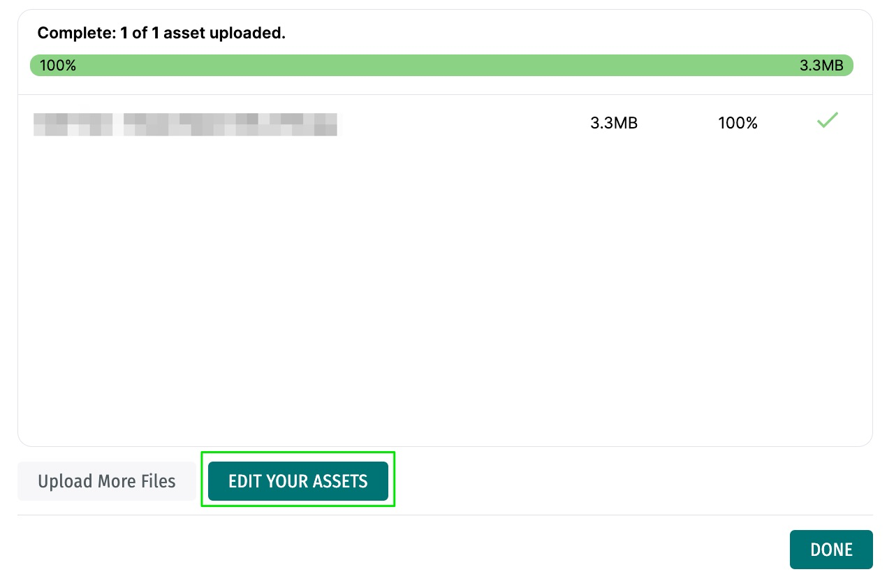
Task: Click the divider line below the progress bar
Action: (444, 94)
